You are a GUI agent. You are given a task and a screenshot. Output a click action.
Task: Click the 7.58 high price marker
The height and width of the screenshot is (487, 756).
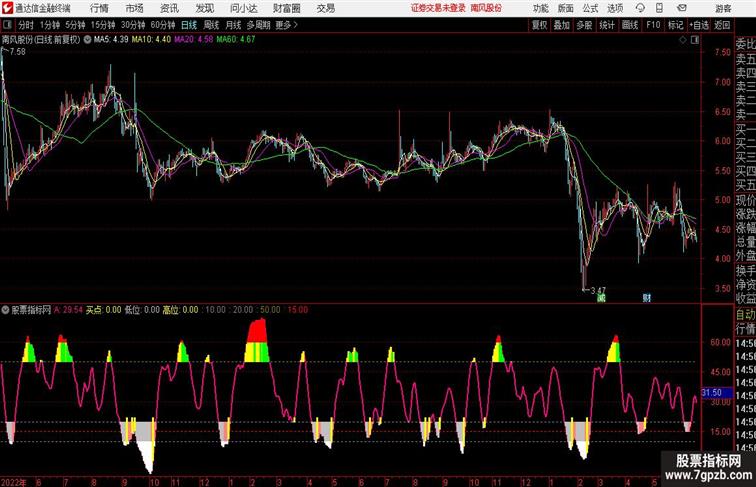click(x=17, y=52)
